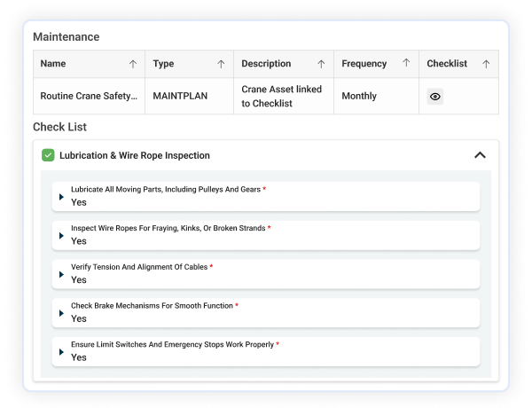
Task: Click the Name column header
Action: (x=53, y=64)
